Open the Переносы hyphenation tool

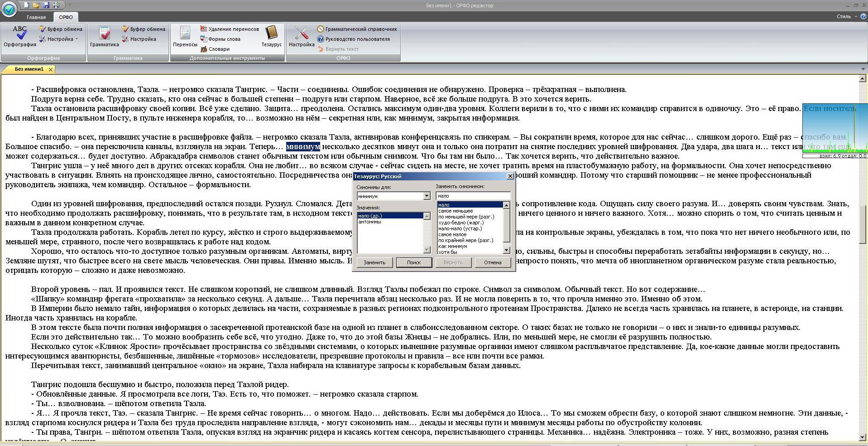[185, 36]
